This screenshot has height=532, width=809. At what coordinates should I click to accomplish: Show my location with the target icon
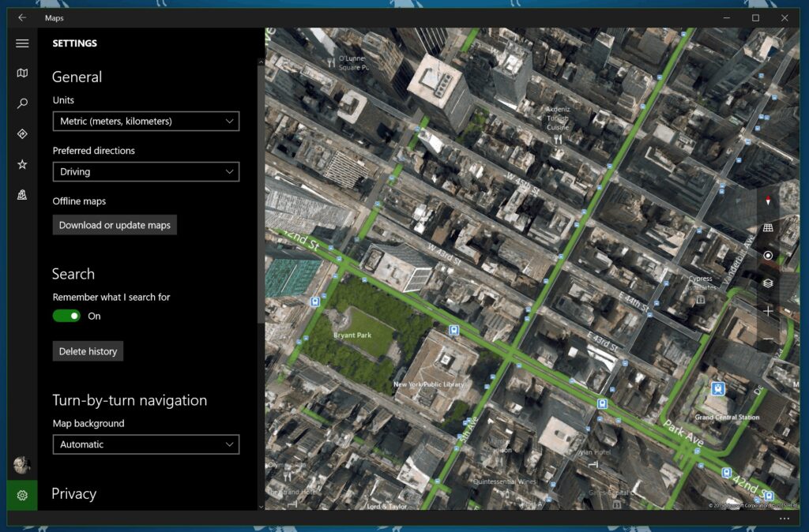pos(768,255)
